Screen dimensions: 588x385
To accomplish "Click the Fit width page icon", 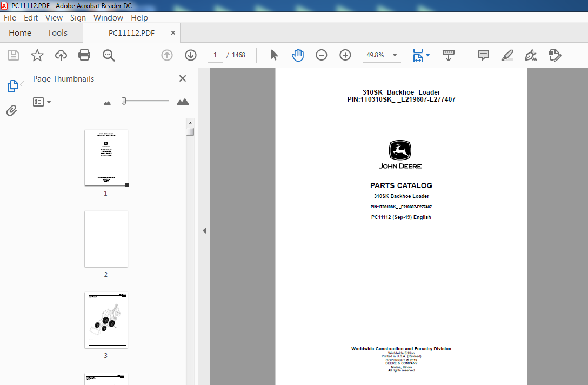I will click(418, 55).
